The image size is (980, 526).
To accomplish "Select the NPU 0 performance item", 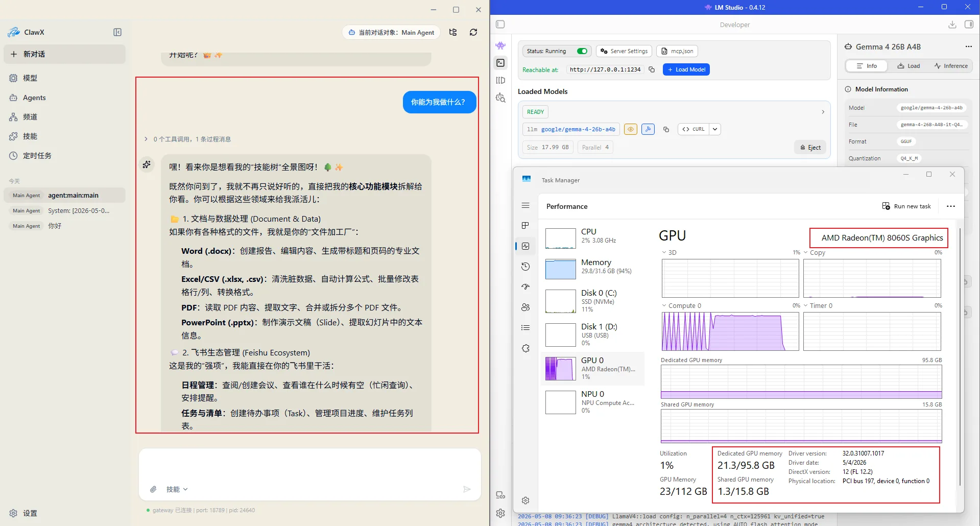I will pos(593,402).
